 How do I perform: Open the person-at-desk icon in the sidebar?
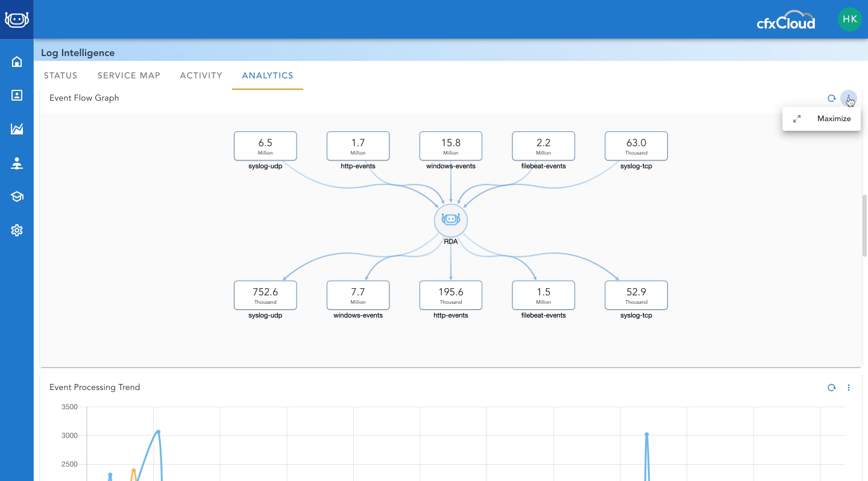coord(17,163)
